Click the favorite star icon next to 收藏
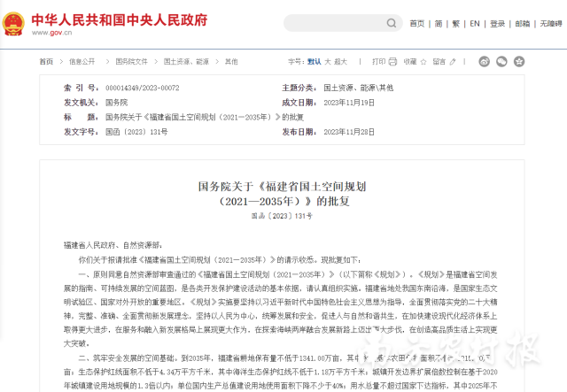 [423, 62]
